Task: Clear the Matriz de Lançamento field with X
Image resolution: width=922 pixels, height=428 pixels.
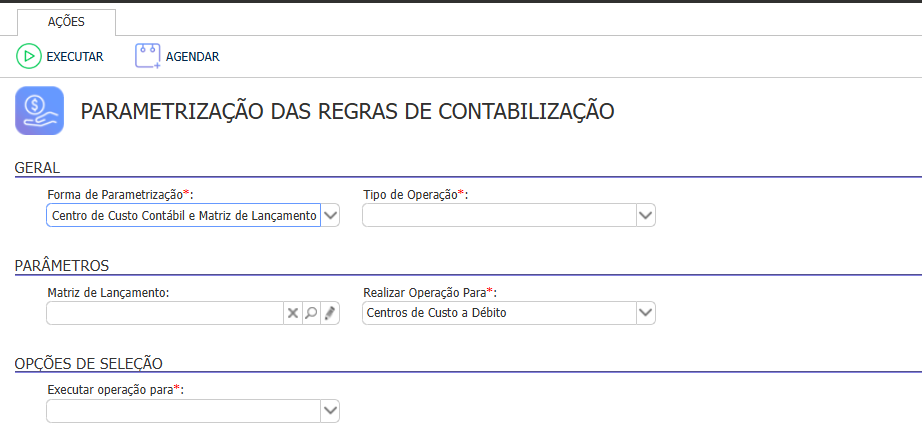Action: pyautogui.click(x=293, y=313)
